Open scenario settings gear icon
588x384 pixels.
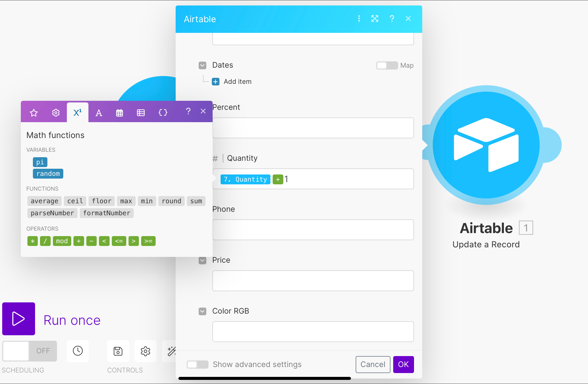click(x=145, y=351)
